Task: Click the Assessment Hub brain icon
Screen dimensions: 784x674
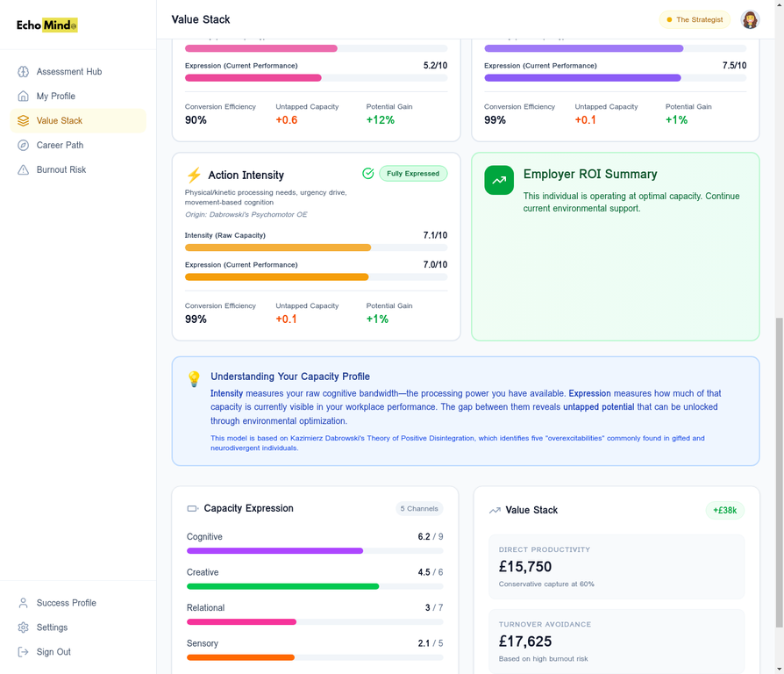Action: [24, 72]
